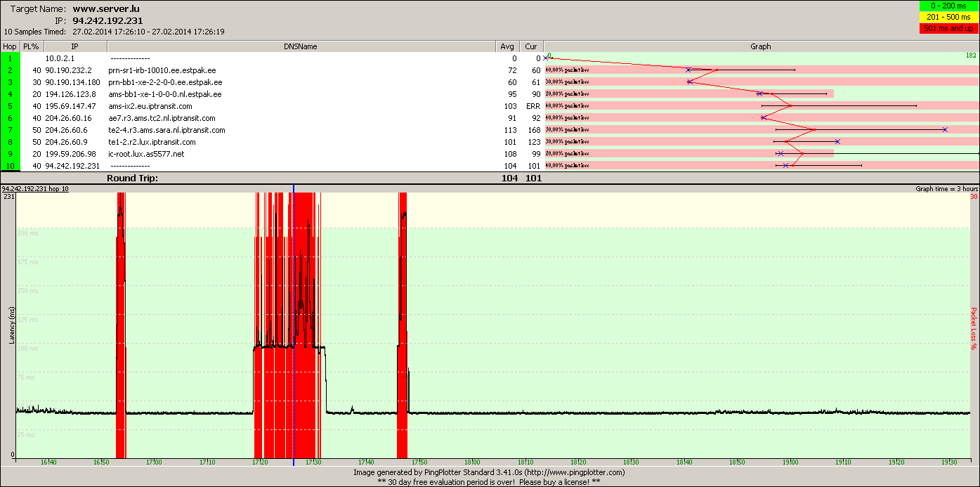Viewport: 980px width, 487px height.
Task: Click the Cur column header
Action: click(x=531, y=46)
